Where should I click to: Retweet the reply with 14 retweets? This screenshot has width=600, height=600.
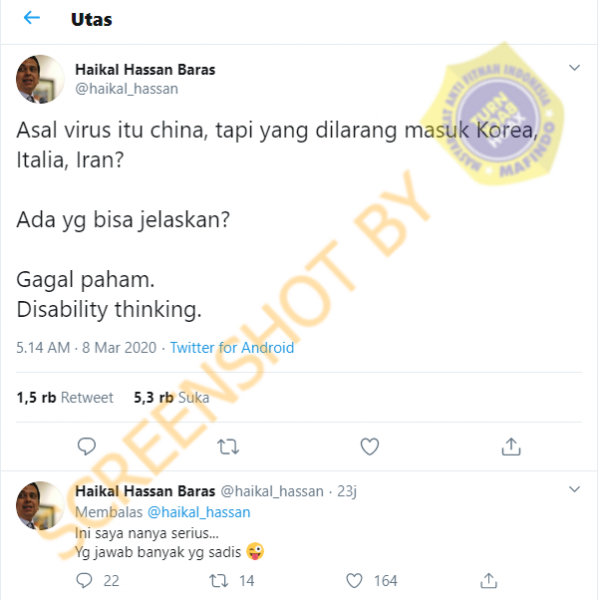[x=218, y=580]
